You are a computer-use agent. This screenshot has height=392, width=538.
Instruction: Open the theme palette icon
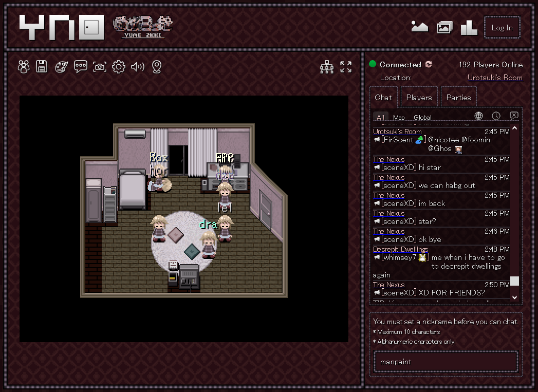point(62,67)
